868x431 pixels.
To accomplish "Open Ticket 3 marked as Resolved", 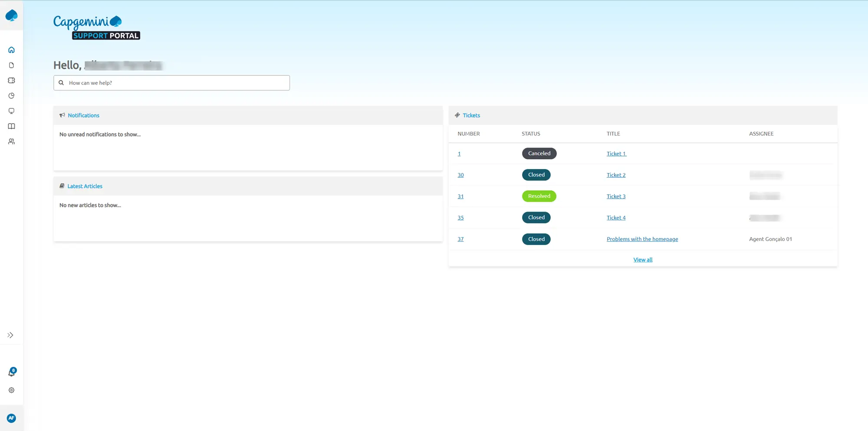I will pos(616,196).
